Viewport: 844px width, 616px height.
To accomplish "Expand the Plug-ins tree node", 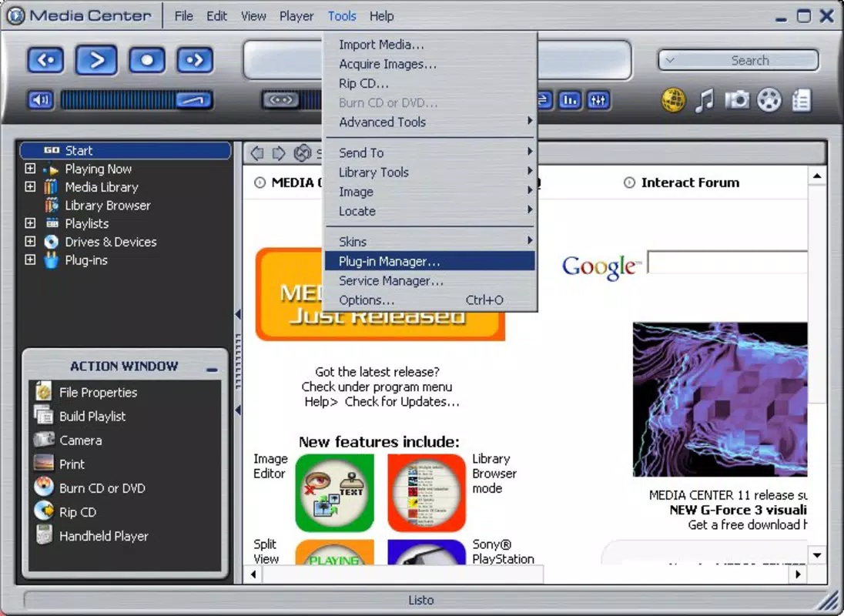I will (x=30, y=259).
